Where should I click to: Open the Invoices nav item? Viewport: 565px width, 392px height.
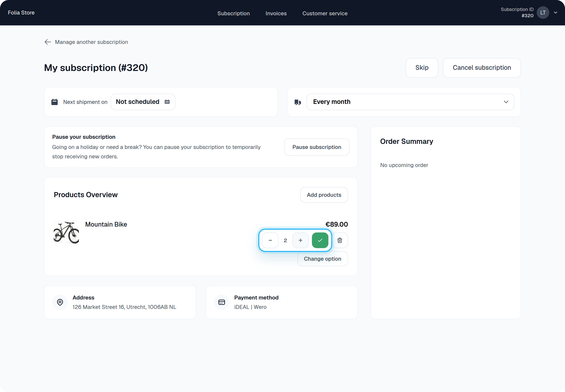[276, 13]
